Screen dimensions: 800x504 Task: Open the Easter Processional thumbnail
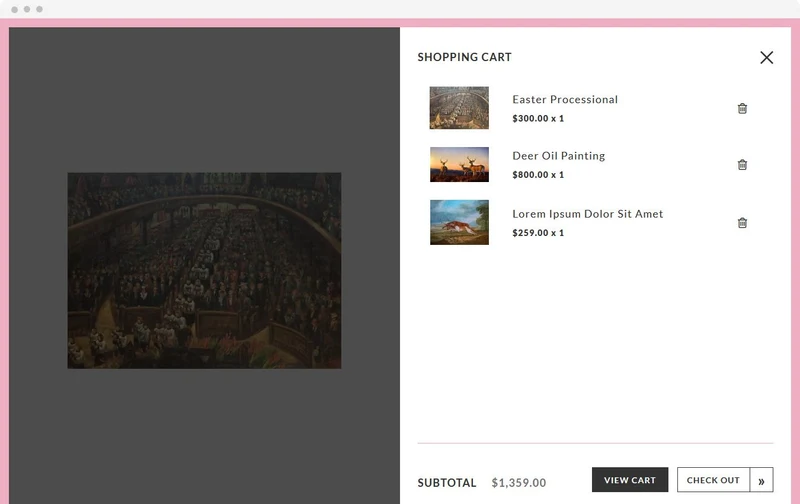click(459, 108)
